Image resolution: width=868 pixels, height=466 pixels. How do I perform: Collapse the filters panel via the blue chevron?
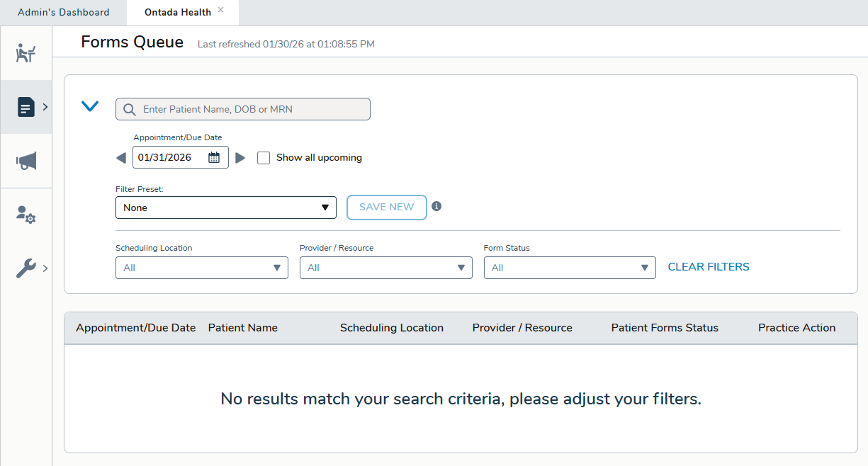[x=90, y=106]
